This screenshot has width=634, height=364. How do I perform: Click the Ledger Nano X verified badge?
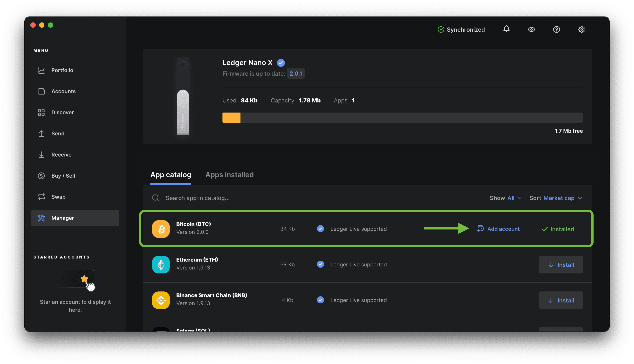click(281, 63)
